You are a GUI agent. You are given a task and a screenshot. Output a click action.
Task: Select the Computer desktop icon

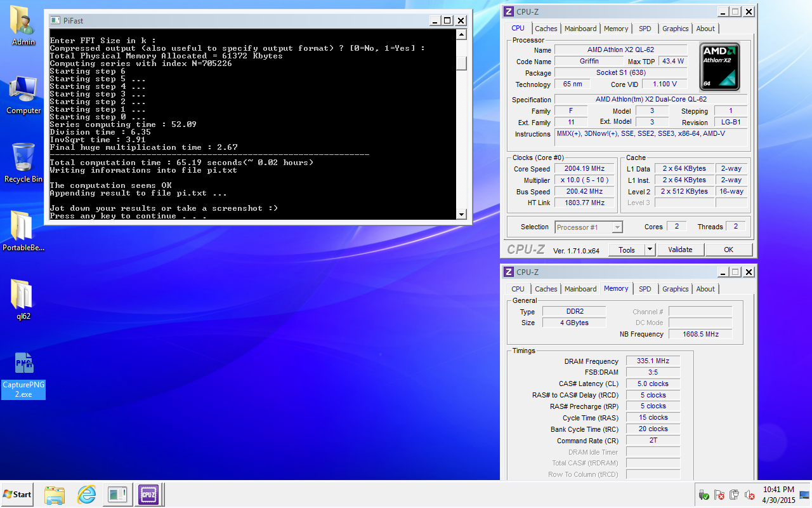[x=23, y=95]
